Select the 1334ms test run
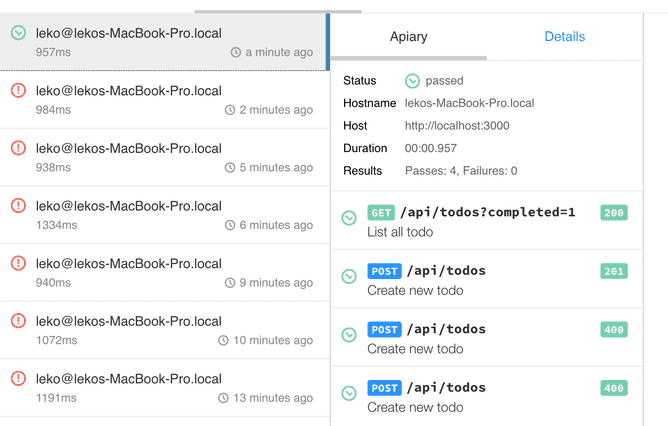668x426 pixels. 164,215
